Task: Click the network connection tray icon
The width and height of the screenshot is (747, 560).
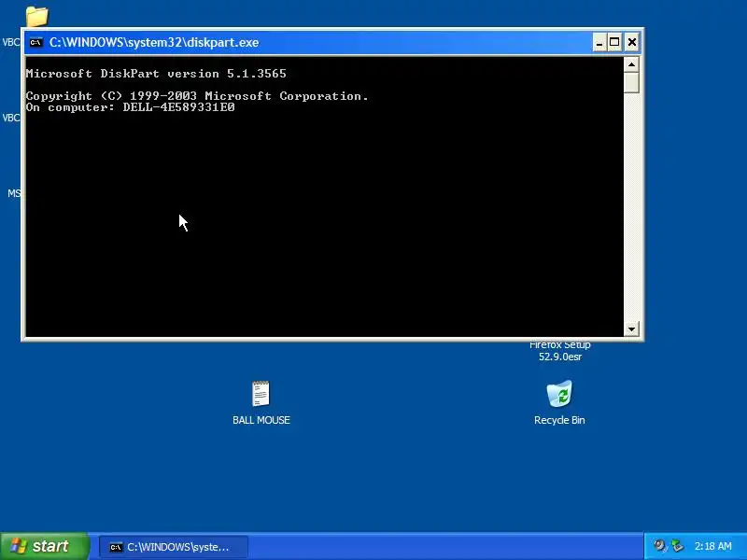Action: pyautogui.click(x=677, y=546)
